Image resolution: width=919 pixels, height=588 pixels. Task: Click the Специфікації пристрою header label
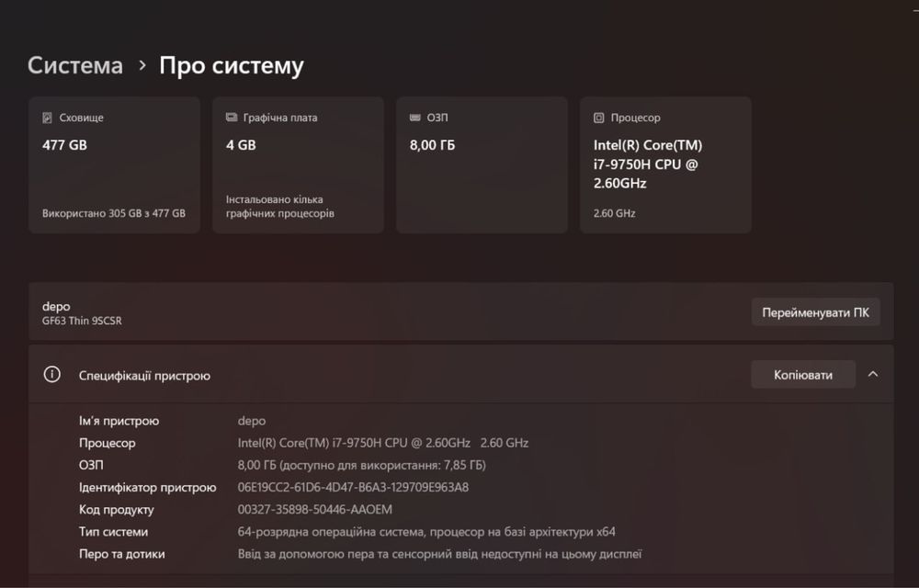click(x=144, y=376)
